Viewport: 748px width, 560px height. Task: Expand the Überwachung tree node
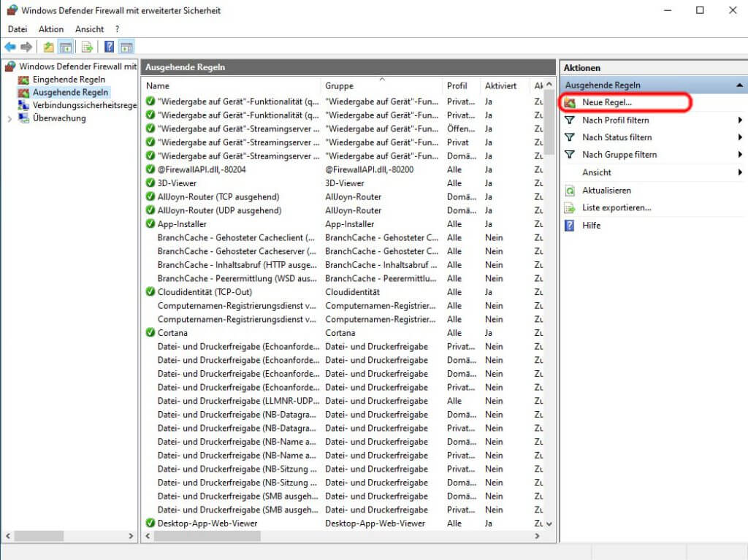coord(9,118)
